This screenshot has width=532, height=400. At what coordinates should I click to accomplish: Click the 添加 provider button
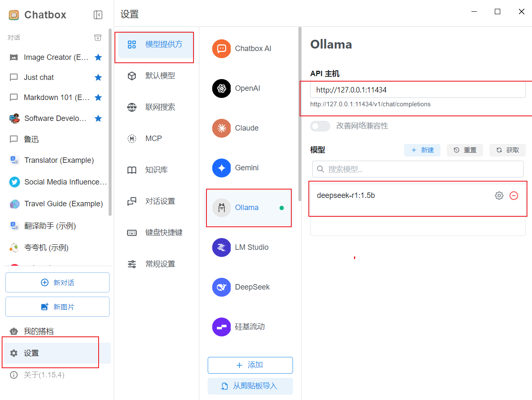(250, 365)
